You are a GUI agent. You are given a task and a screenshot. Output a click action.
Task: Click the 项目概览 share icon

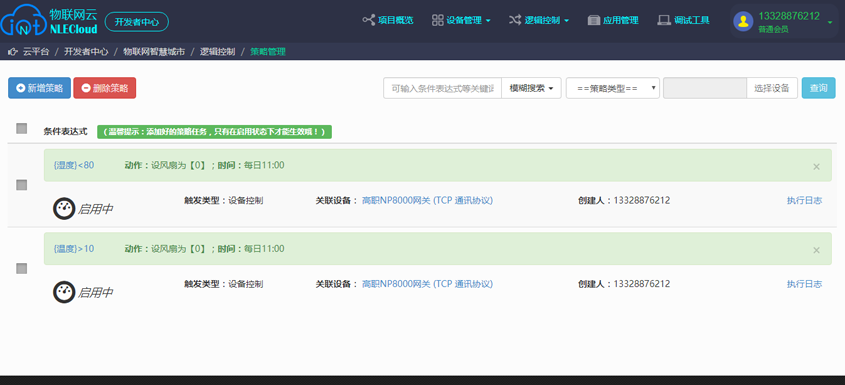pyautogui.click(x=369, y=20)
